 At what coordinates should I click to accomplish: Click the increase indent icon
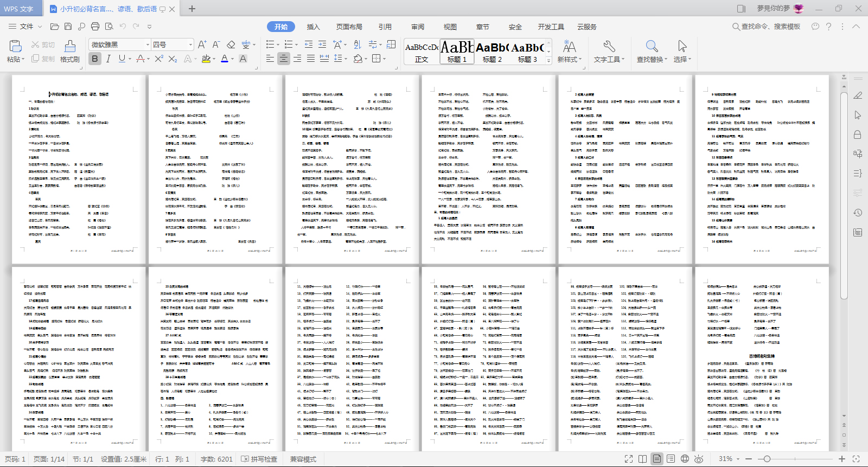(x=322, y=44)
